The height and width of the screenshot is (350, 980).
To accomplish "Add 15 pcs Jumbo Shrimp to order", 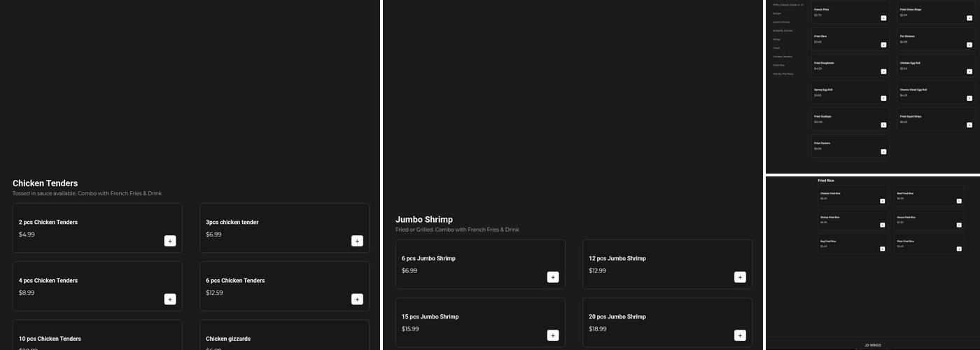I will pos(553,335).
